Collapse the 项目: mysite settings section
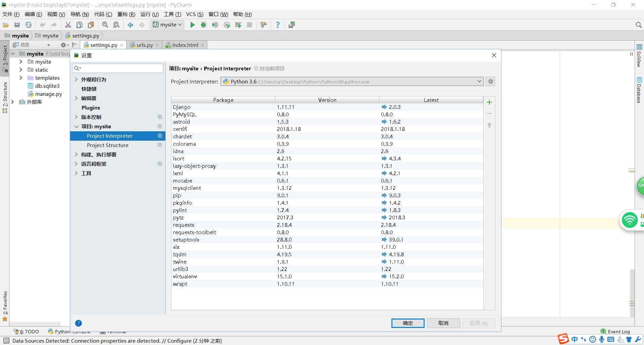644x345 pixels. [x=76, y=126]
